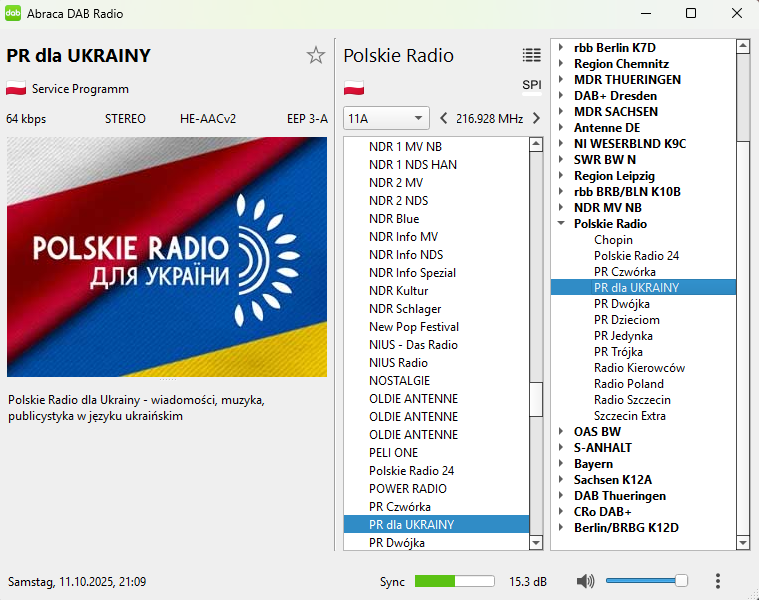The width and height of the screenshot is (759, 600).
Task: Click the Polskie Radio slideshow image
Action: coord(167,257)
